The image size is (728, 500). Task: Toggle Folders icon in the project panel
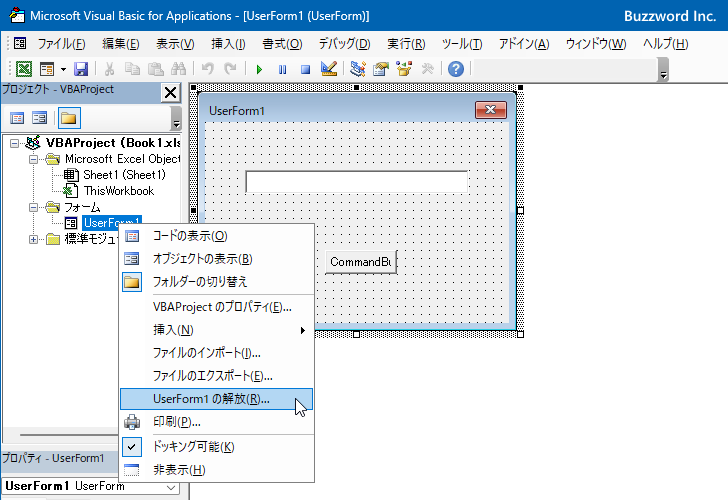[69, 118]
